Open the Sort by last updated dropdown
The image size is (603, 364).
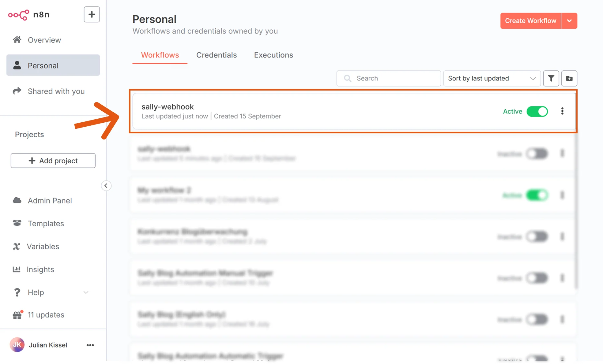click(492, 78)
